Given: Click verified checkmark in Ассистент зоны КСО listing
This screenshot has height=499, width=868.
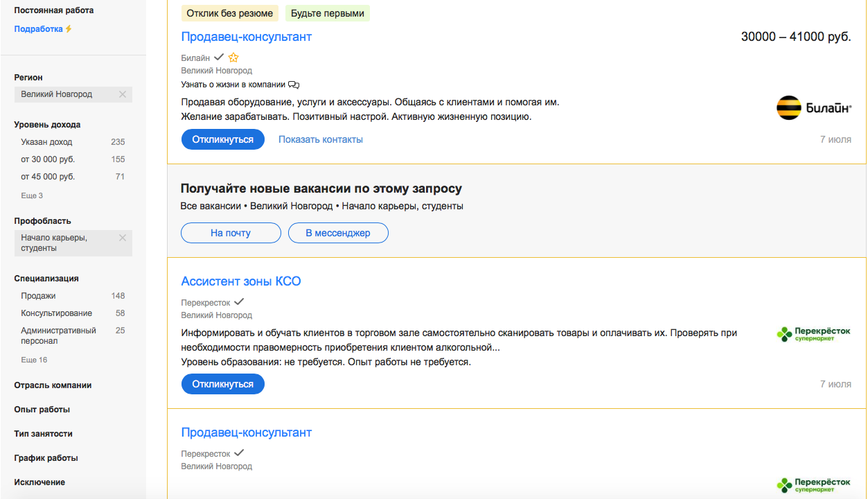Looking at the screenshot, I should [x=239, y=302].
